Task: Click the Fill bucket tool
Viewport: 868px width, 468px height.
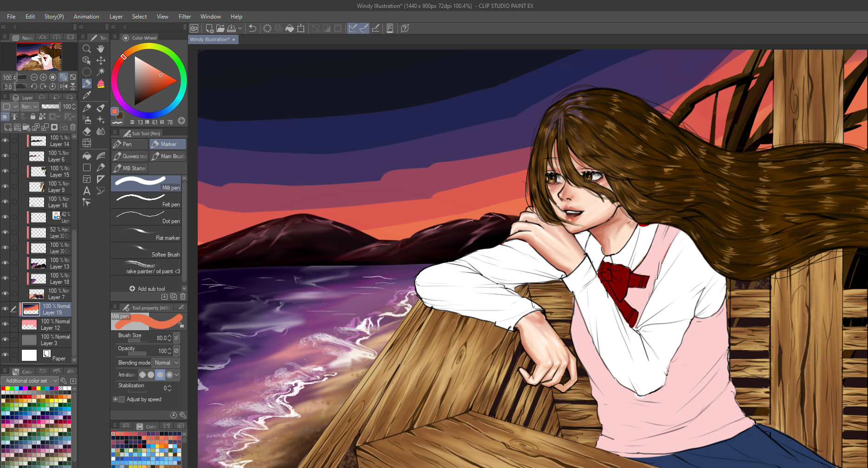Action: click(86, 156)
